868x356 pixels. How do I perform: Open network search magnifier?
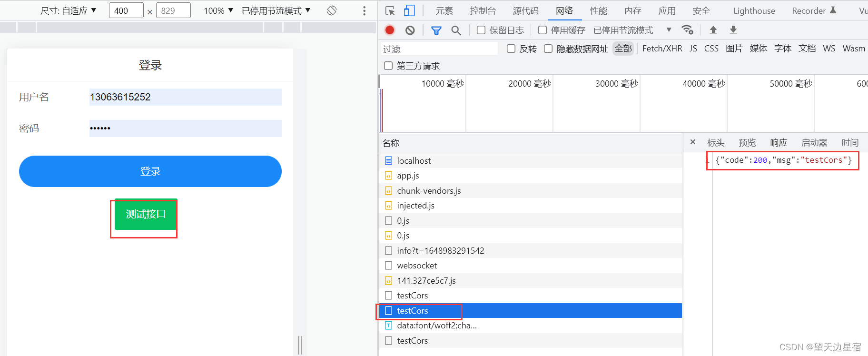pyautogui.click(x=456, y=30)
